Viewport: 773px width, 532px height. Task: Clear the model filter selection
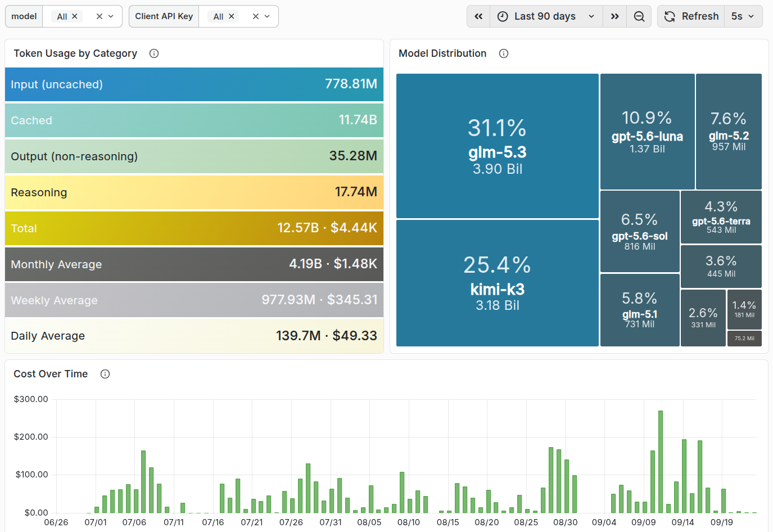pos(100,16)
